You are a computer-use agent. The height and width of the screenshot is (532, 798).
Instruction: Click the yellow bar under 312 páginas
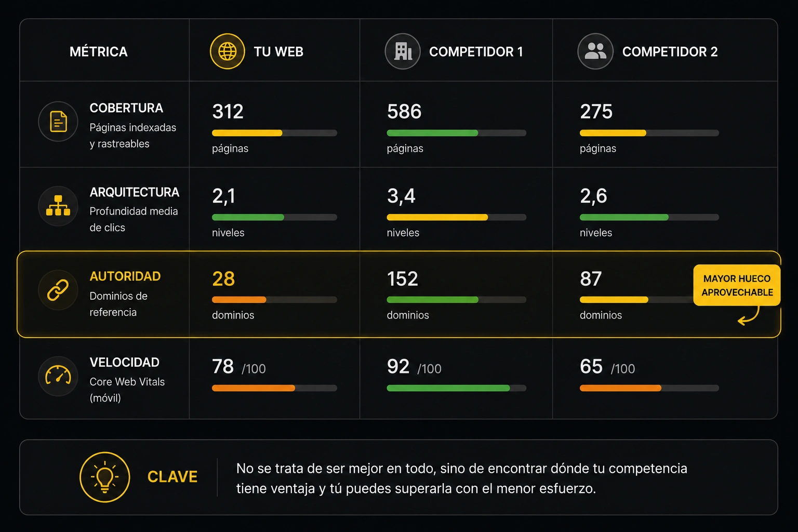(x=247, y=133)
